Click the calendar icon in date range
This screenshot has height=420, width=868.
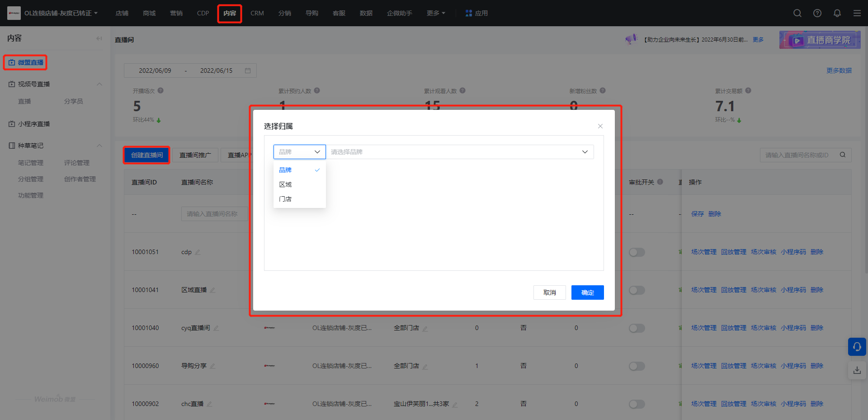(248, 71)
